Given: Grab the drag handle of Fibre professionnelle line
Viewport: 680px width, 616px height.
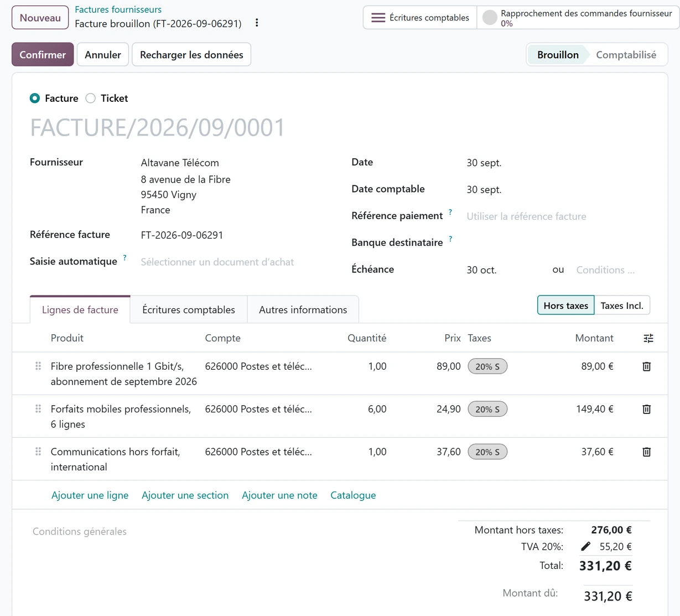Looking at the screenshot, I should [38, 366].
